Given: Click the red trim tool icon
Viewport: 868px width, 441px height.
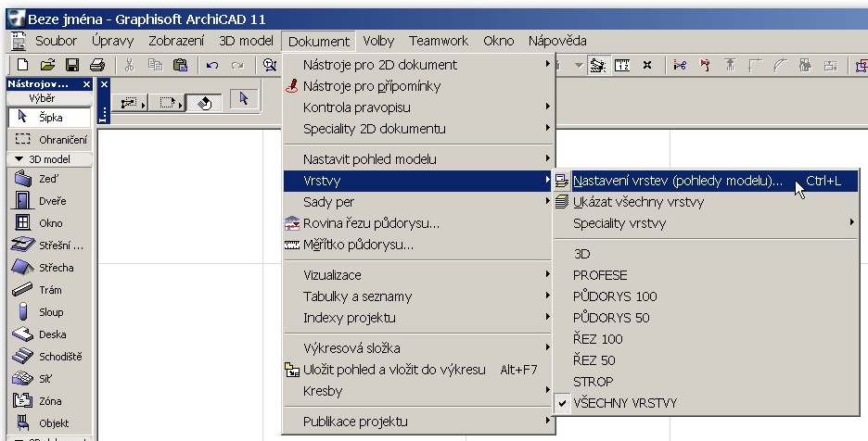Looking at the screenshot, I should [x=705, y=65].
